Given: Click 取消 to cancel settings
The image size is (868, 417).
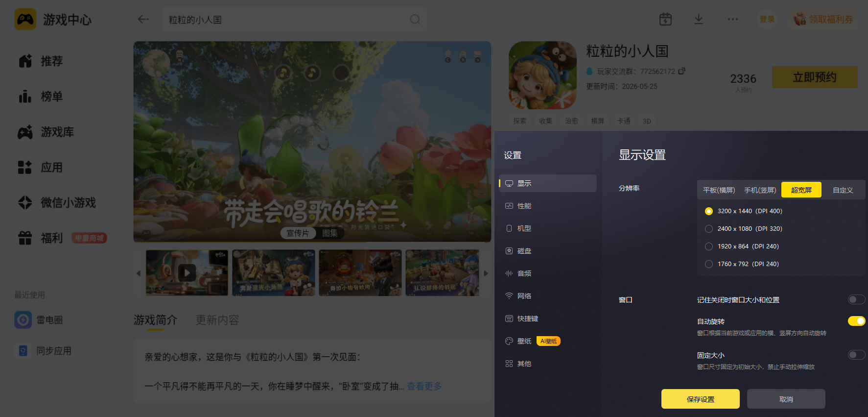Looking at the screenshot, I should click(x=786, y=399).
